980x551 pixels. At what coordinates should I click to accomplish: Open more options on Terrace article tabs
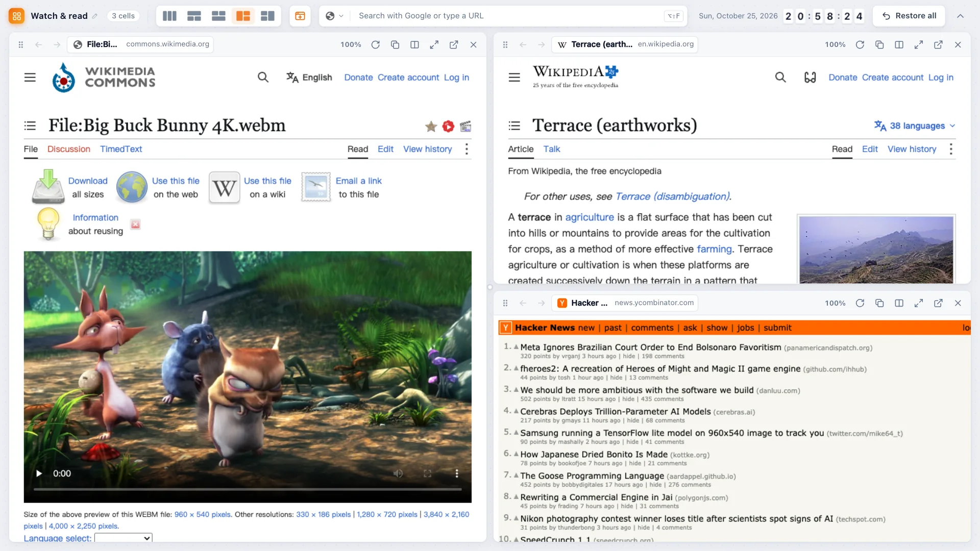[x=951, y=149]
